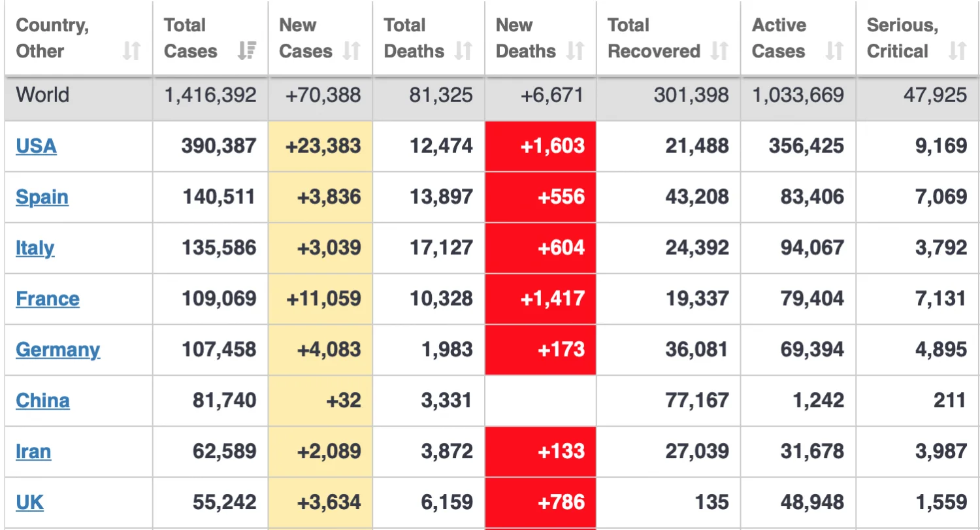Sort table by New Cases arrows icon
980x530 pixels.
(351, 51)
